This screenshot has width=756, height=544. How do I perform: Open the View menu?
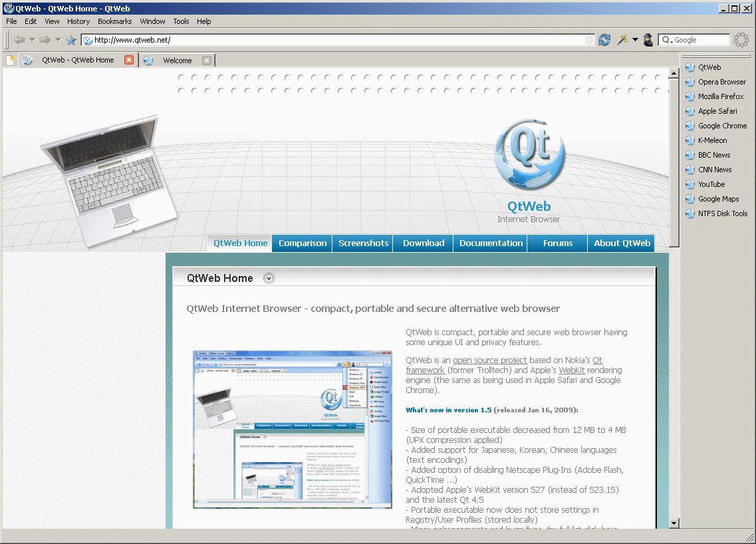click(52, 21)
